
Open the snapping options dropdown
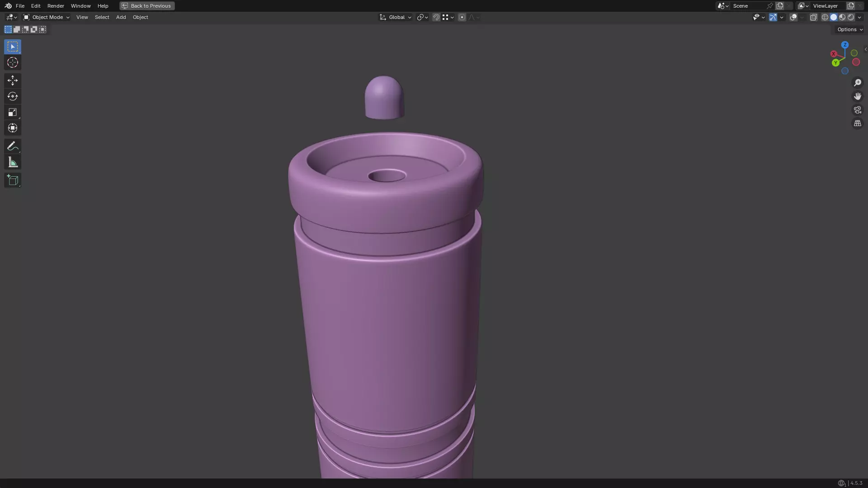click(x=448, y=17)
